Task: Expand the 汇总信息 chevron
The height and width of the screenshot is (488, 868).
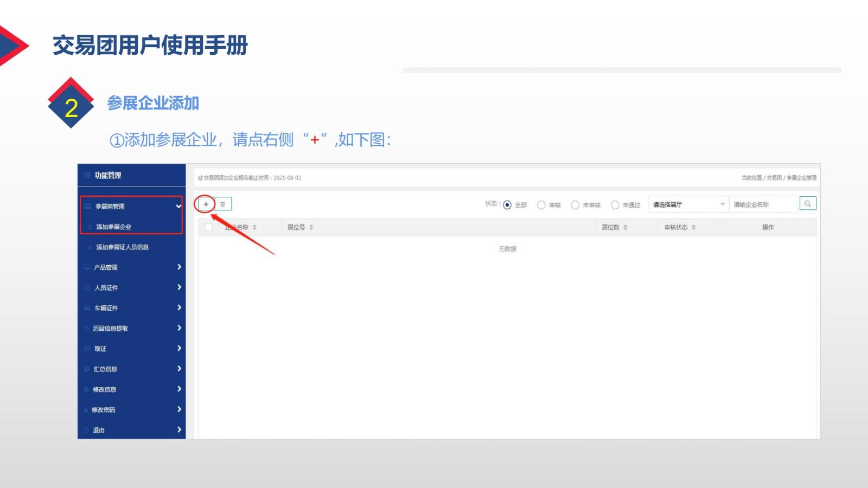Action: coord(179,369)
